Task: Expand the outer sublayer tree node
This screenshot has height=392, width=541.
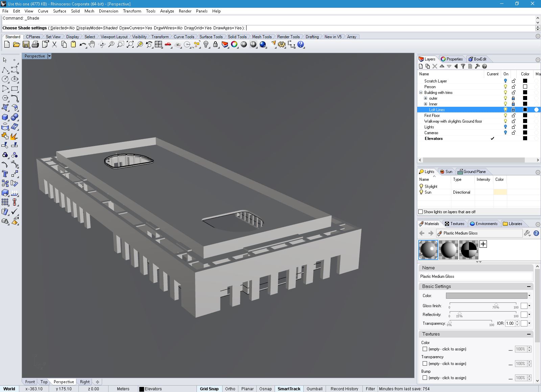Action: [426, 98]
